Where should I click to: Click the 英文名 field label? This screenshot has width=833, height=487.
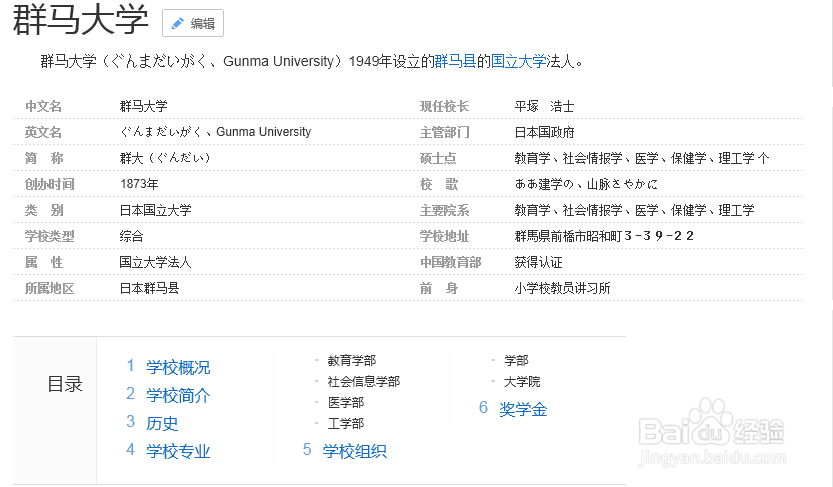coord(43,132)
